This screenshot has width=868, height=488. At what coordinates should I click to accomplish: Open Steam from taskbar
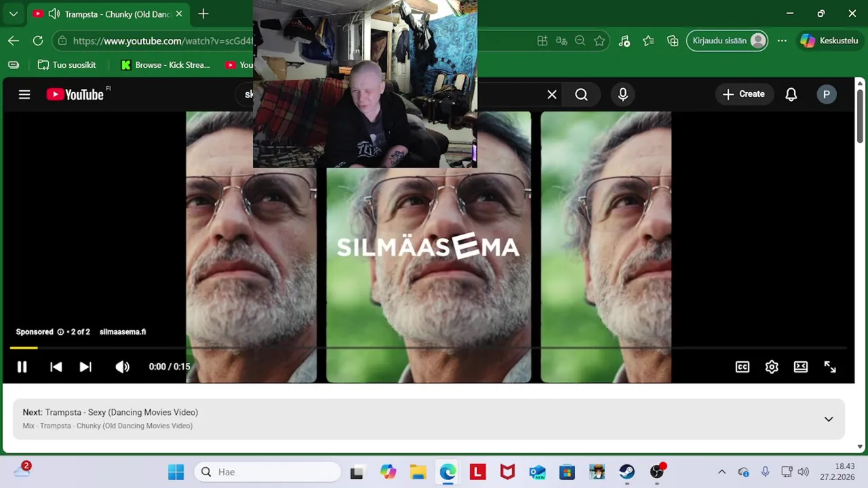[627, 472]
